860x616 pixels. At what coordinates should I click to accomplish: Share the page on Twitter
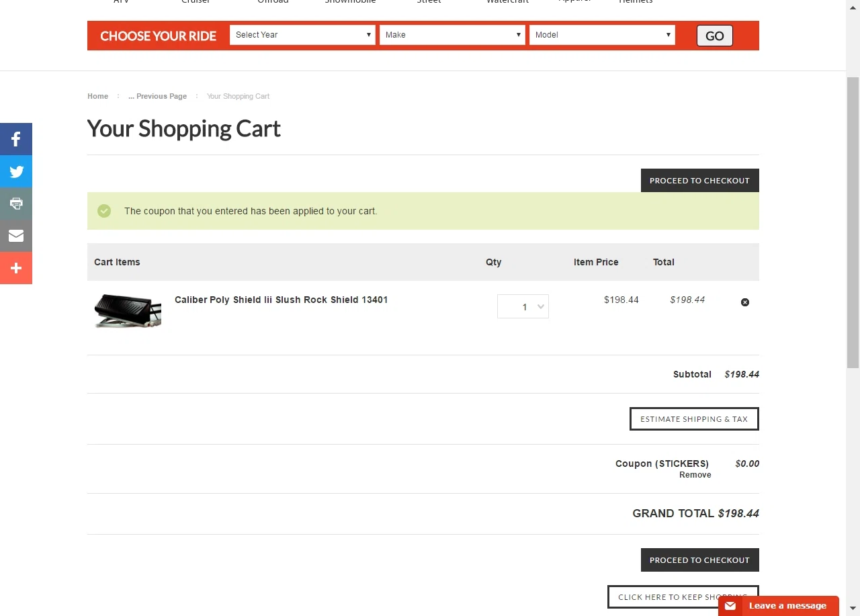(16, 171)
